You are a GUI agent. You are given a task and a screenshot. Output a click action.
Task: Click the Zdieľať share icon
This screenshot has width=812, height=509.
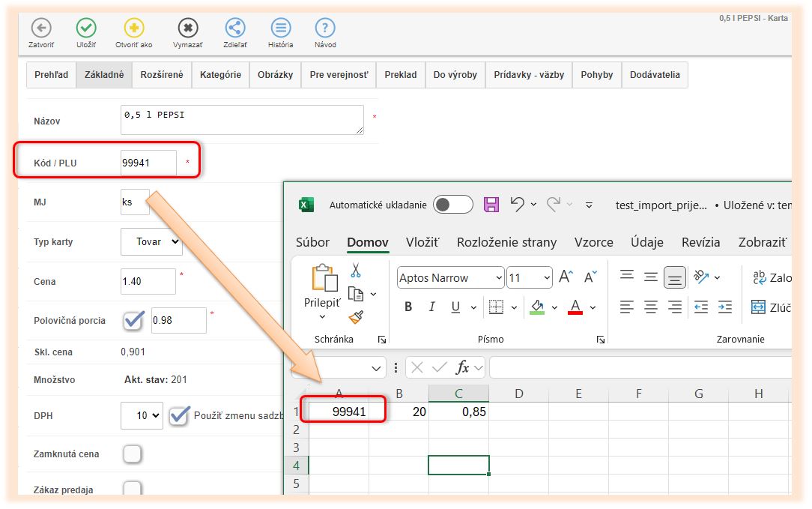click(x=235, y=28)
